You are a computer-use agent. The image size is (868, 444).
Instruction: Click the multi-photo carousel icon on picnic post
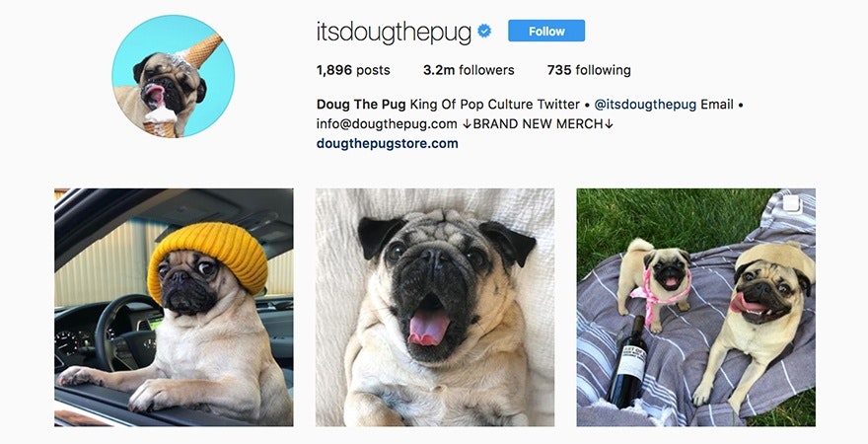coord(792,203)
